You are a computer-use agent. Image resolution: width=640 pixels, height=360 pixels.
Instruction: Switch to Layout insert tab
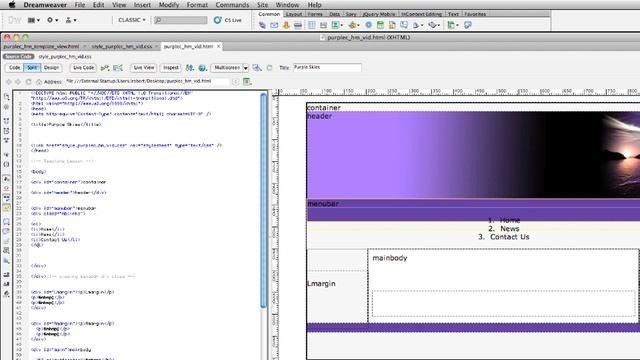[293, 14]
